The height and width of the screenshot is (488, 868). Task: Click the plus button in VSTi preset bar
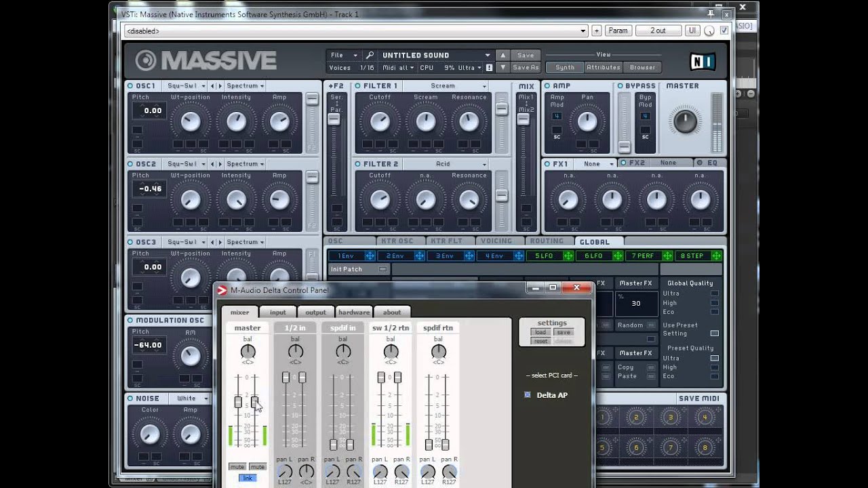pyautogui.click(x=597, y=30)
